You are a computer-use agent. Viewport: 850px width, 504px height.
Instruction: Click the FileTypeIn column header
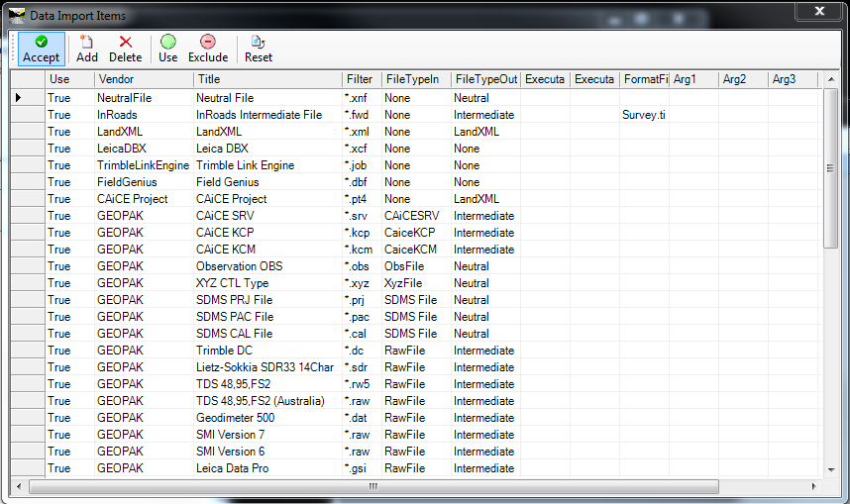(x=416, y=79)
